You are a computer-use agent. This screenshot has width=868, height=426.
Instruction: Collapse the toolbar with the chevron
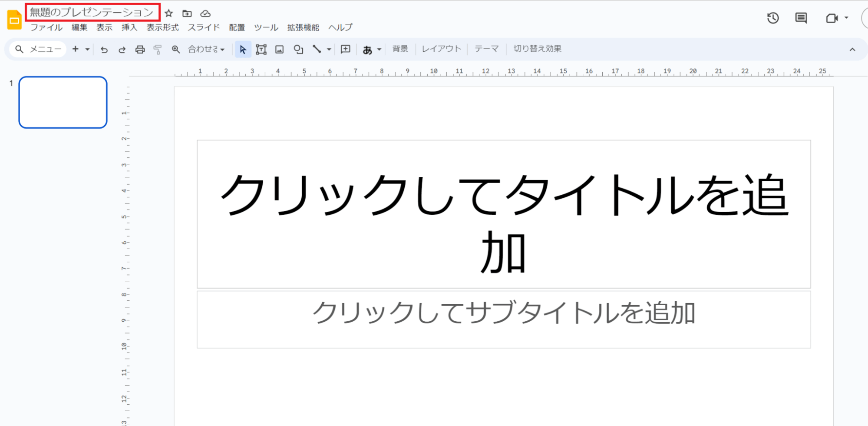852,50
